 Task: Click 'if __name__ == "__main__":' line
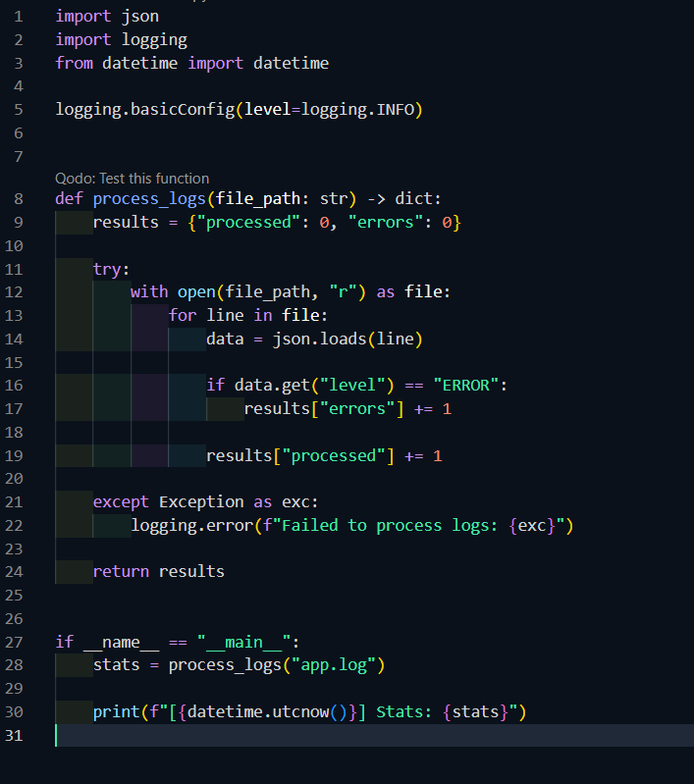tap(177, 642)
